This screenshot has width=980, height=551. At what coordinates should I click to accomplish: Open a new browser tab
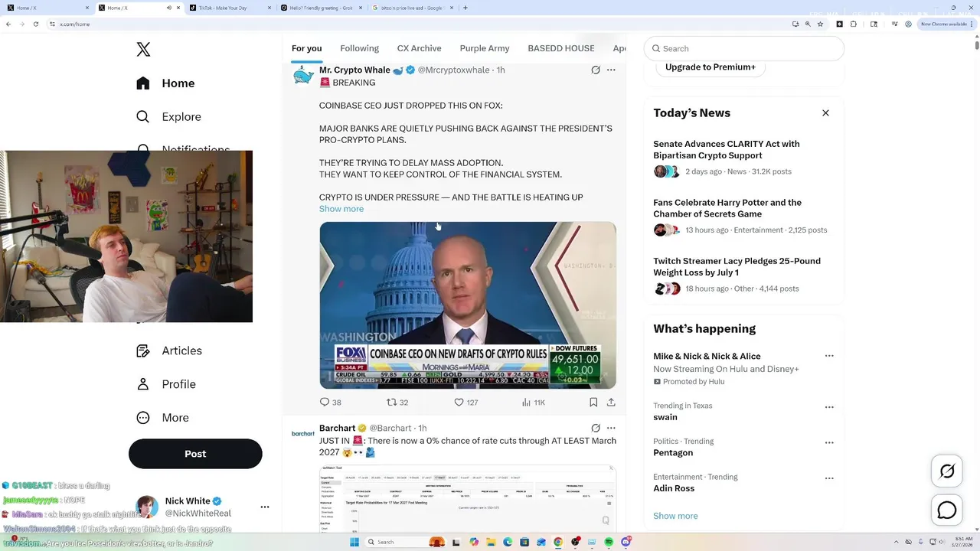465,8
